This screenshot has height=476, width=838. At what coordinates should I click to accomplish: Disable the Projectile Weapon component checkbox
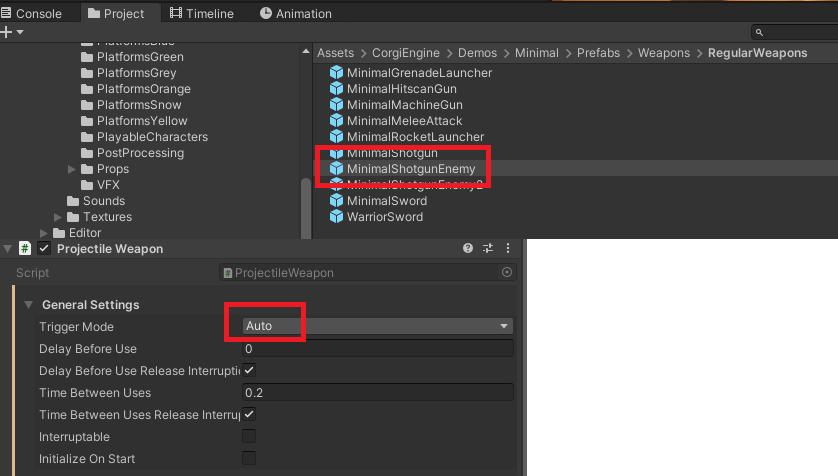pyautogui.click(x=44, y=248)
